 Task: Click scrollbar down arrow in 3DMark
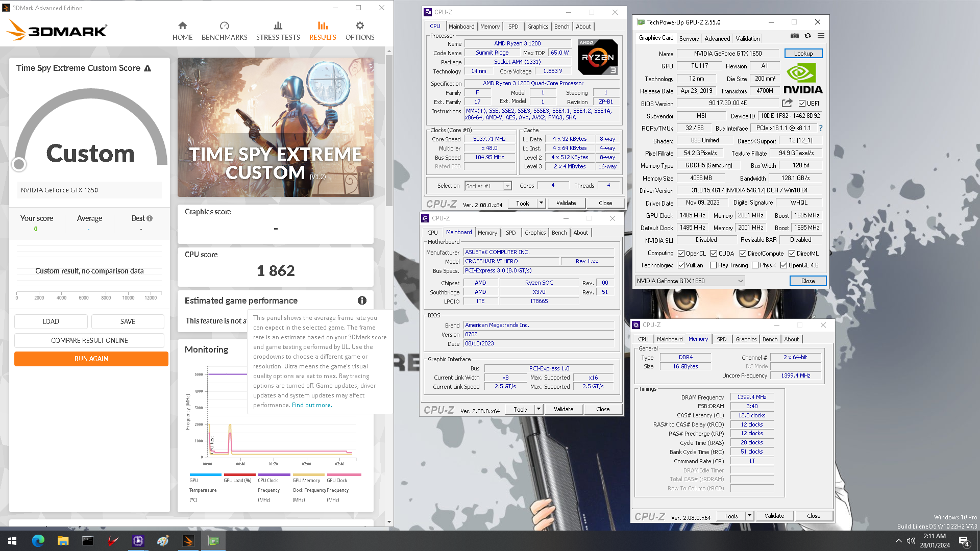pos(389,522)
